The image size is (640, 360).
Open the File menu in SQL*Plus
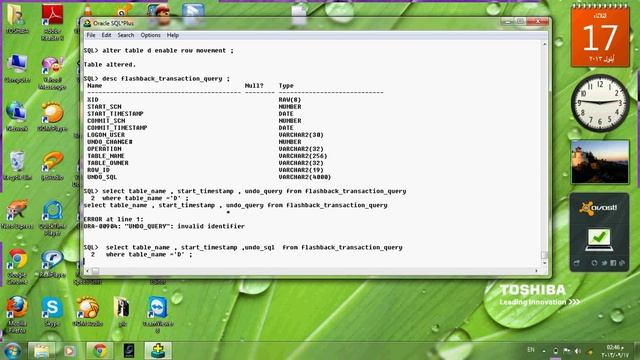[91, 36]
